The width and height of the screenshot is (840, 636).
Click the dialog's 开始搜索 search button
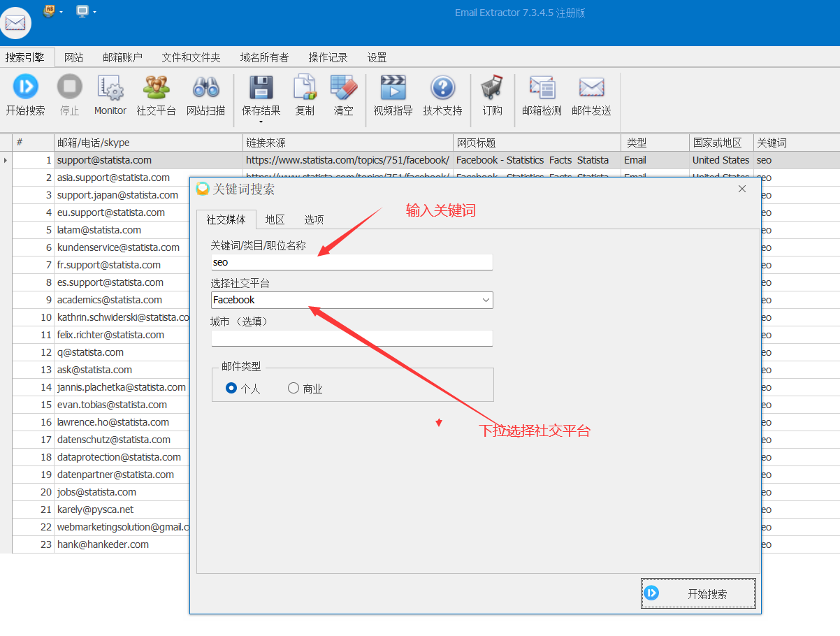[x=697, y=592]
